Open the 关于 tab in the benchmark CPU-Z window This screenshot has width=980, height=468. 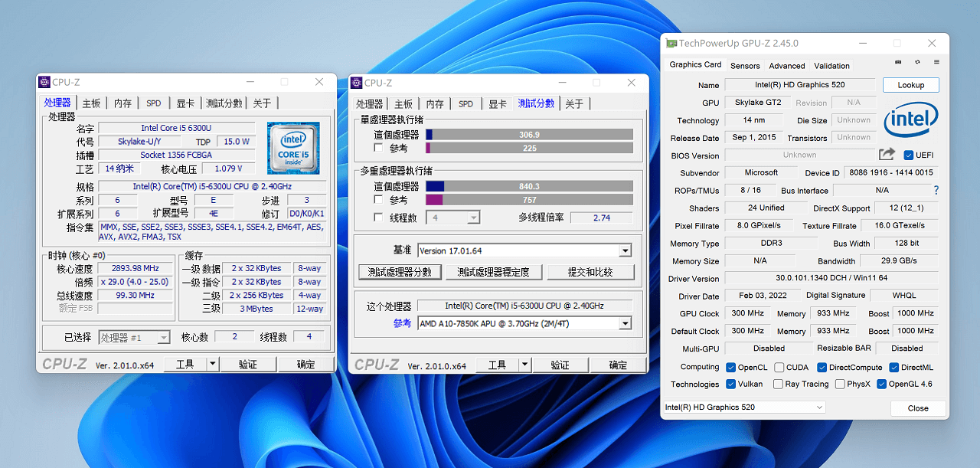tap(574, 103)
